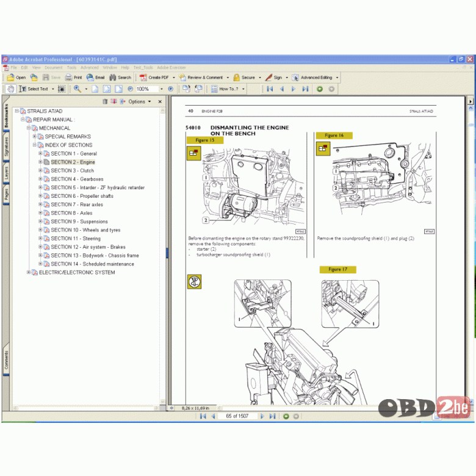Image resolution: width=476 pixels, height=476 pixels.
Task: Click Create PDF toolbar button
Action: pyautogui.click(x=154, y=78)
